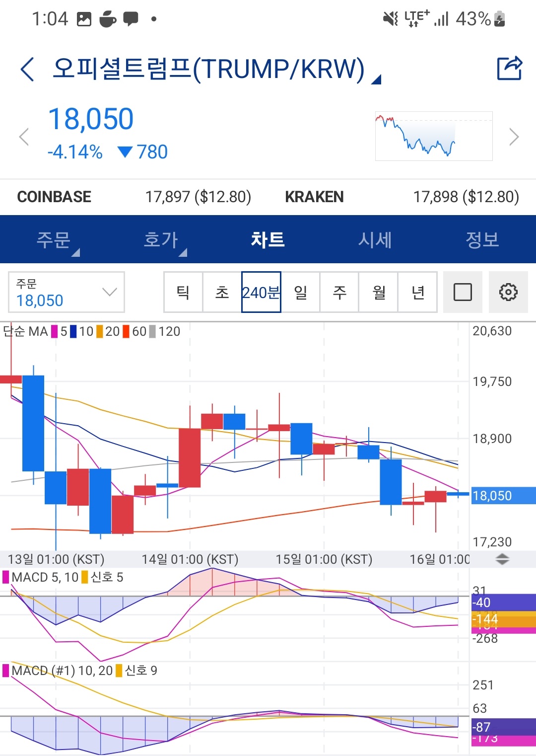Open the TRUMP/KRW market selector dropdown
Viewport: 536px width, 756px height.
(376, 79)
